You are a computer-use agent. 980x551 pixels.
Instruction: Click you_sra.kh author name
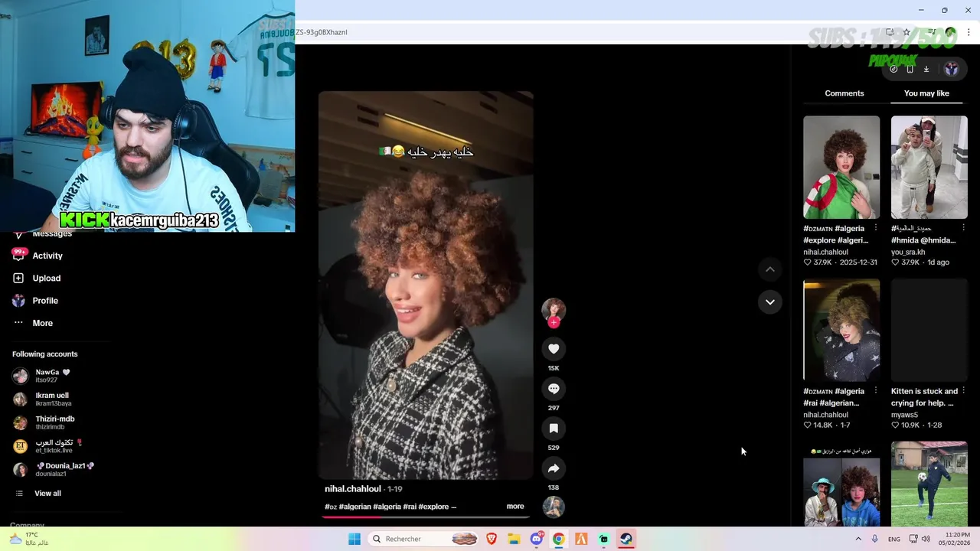point(908,252)
